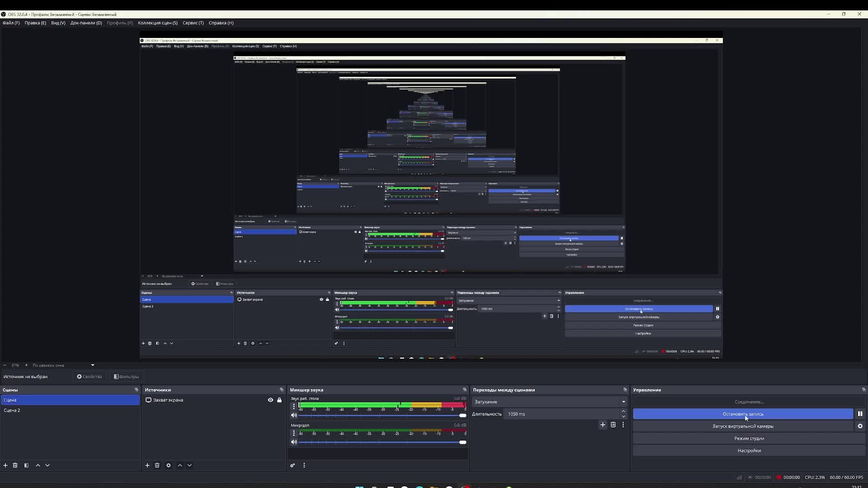Image resolution: width=868 pixels, height=488 pixels.
Task: Open the Коллекция сцен (S) menu
Action: pyautogui.click(x=157, y=23)
